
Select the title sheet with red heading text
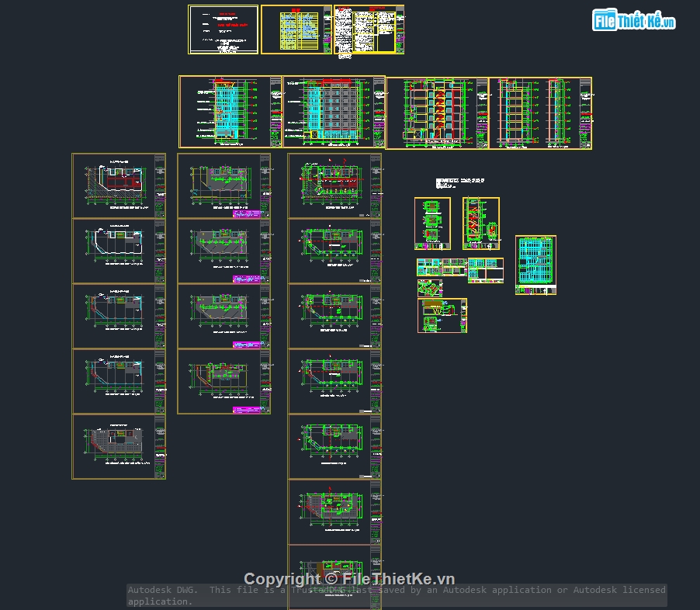pos(224,29)
